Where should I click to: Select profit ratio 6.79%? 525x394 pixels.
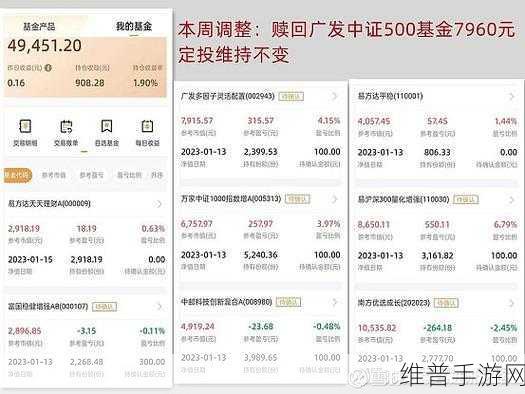point(506,224)
